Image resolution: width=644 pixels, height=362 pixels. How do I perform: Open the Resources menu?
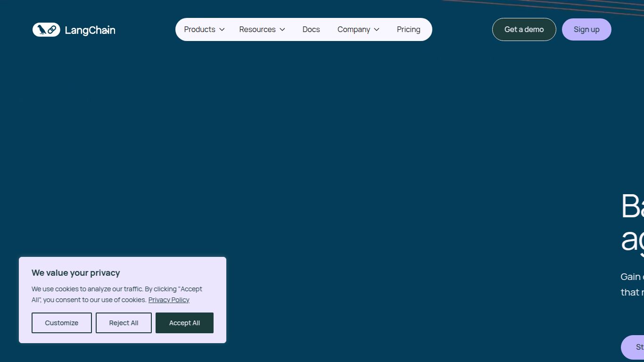257,29
